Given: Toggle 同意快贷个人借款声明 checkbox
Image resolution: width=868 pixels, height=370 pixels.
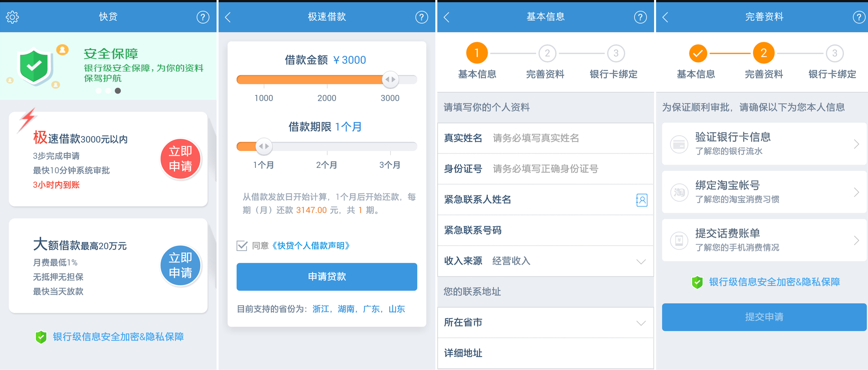Looking at the screenshot, I should coord(242,246).
